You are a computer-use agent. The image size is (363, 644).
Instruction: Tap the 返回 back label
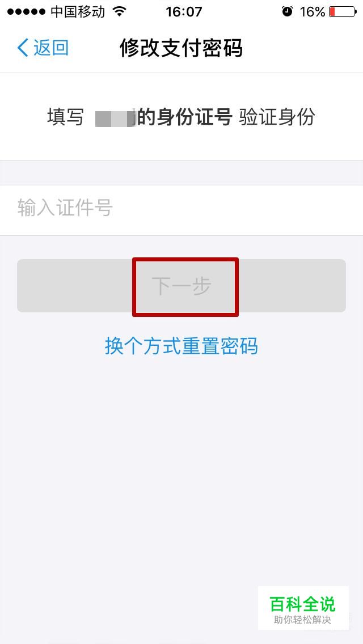[51, 48]
